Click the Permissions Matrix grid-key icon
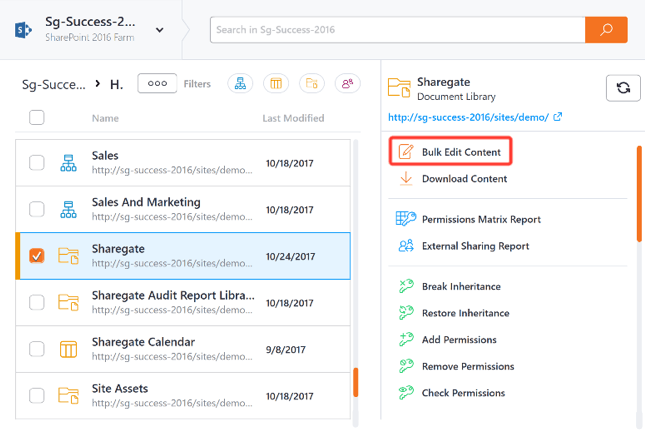Image resolution: width=645 pixels, height=434 pixels. click(406, 218)
